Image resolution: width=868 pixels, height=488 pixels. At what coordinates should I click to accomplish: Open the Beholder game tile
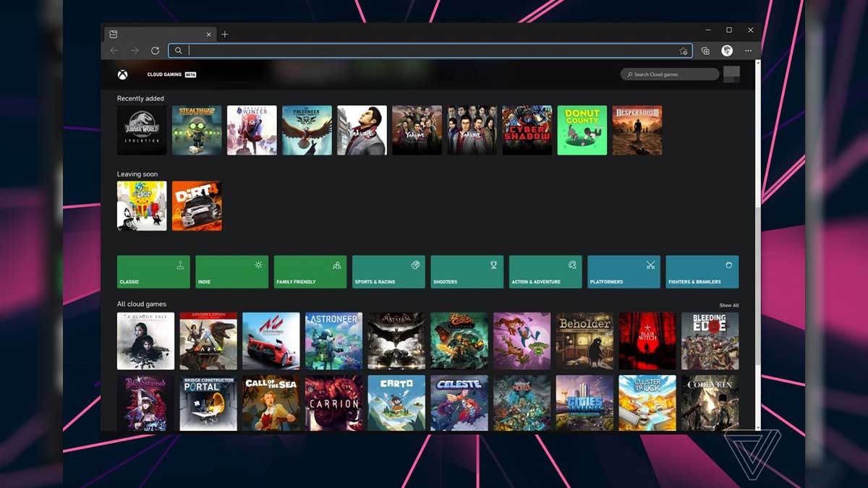click(584, 341)
